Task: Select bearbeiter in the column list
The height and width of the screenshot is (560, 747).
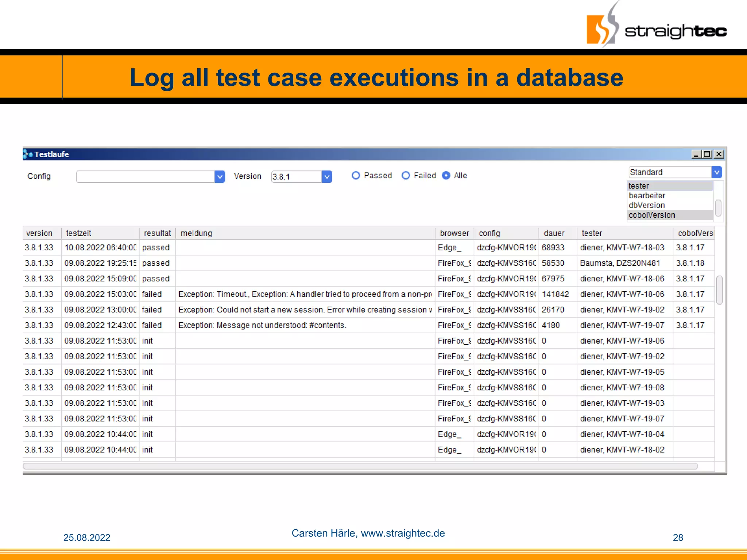Action: 670,196
